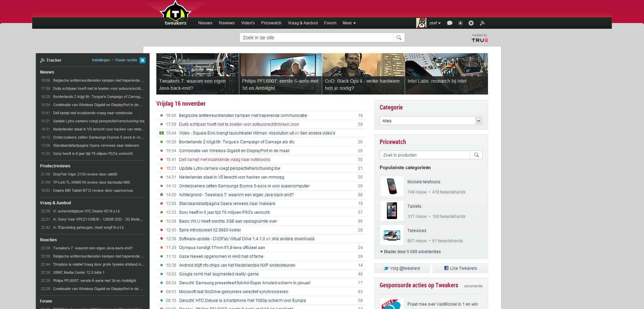Open Forum in the navigation bar
Screen dimensions: 644x309
pos(330,23)
